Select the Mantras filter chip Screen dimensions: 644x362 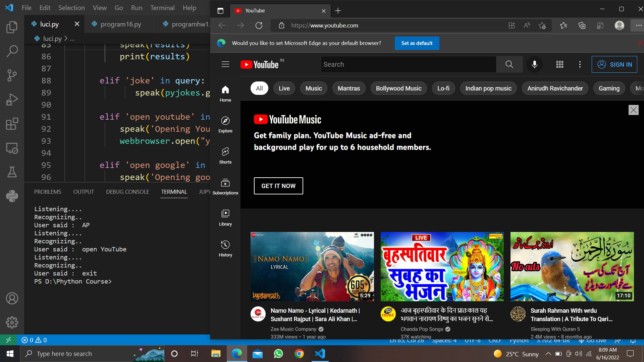pos(349,88)
